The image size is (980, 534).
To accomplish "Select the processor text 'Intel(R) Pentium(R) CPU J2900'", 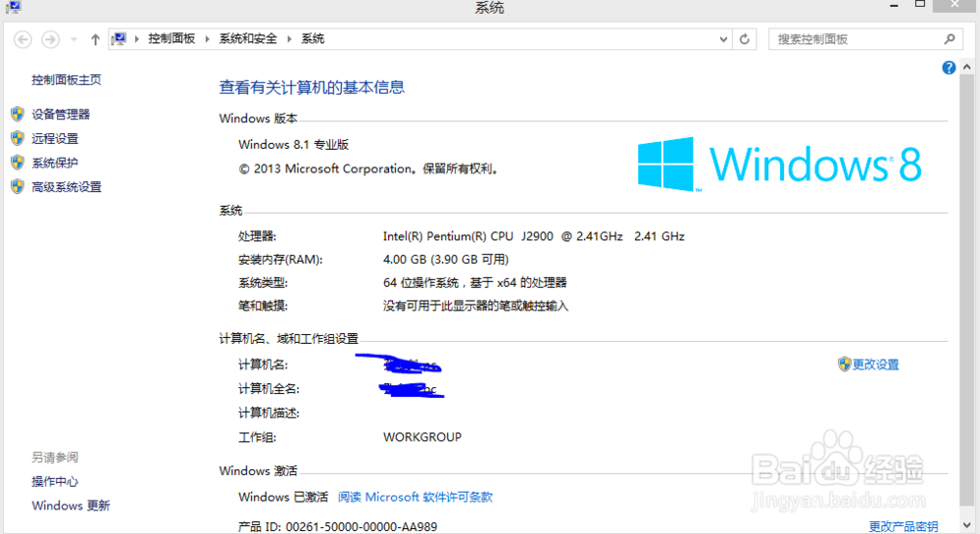I will (x=468, y=236).
